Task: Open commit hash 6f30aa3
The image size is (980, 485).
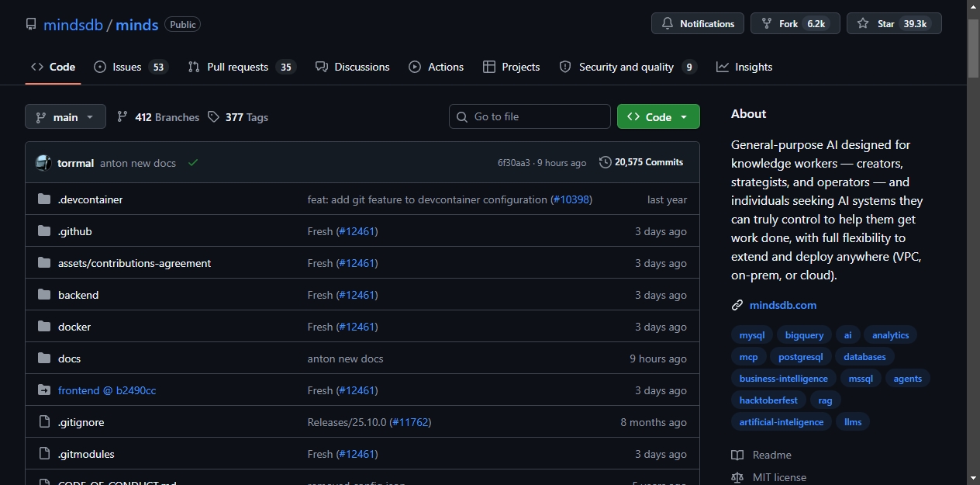Action: point(514,163)
